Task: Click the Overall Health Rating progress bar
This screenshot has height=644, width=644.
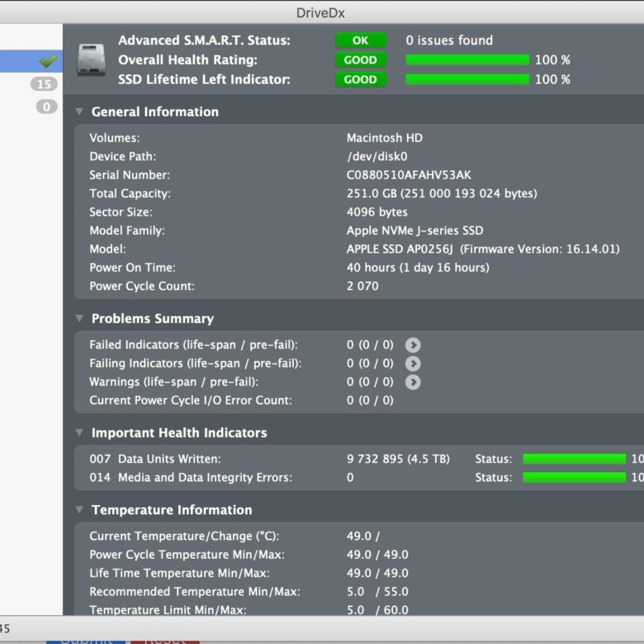Action: (x=467, y=60)
